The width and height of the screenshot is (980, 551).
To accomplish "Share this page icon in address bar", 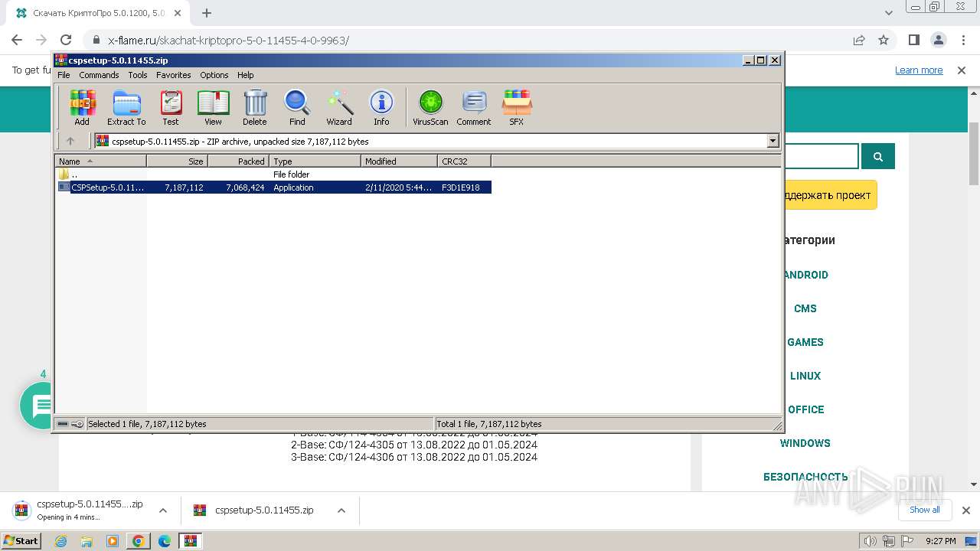I will point(859,40).
